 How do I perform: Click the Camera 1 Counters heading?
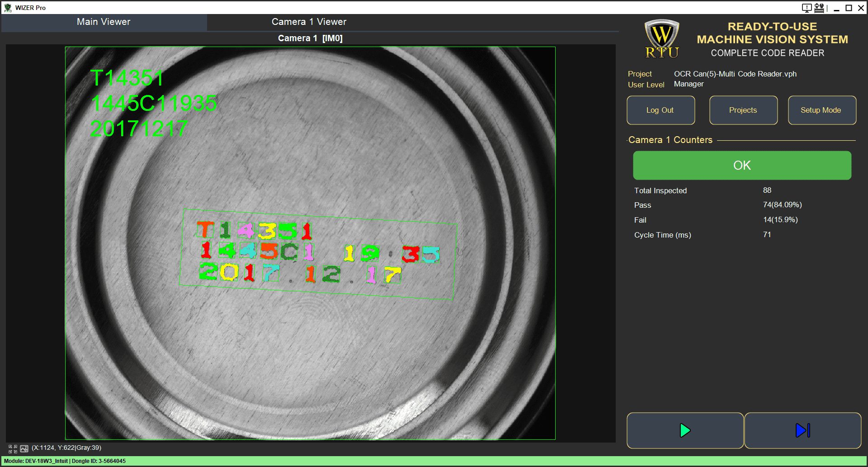click(x=670, y=140)
